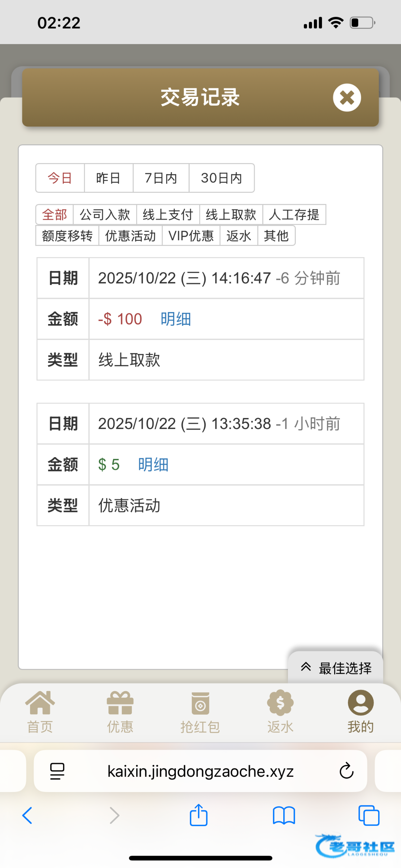
Task: Open Safari bookmarks icon
Action: pos(284,816)
